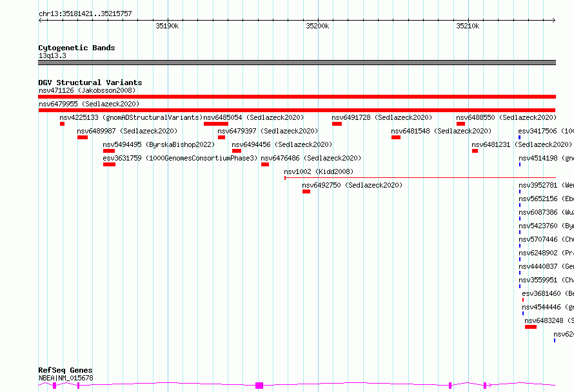Click the nsv6479955 (Sedlazeck2020) variant label

click(89, 104)
